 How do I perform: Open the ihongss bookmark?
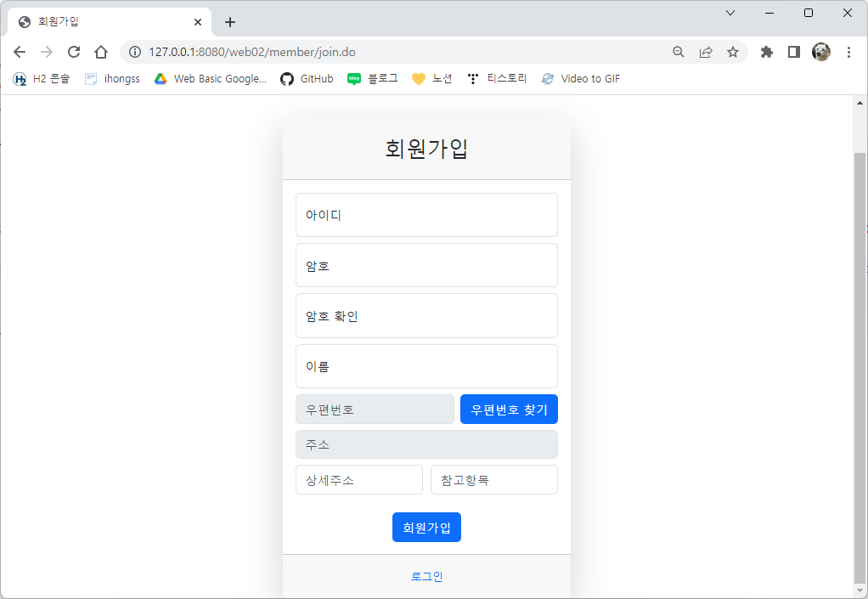[112, 79]
